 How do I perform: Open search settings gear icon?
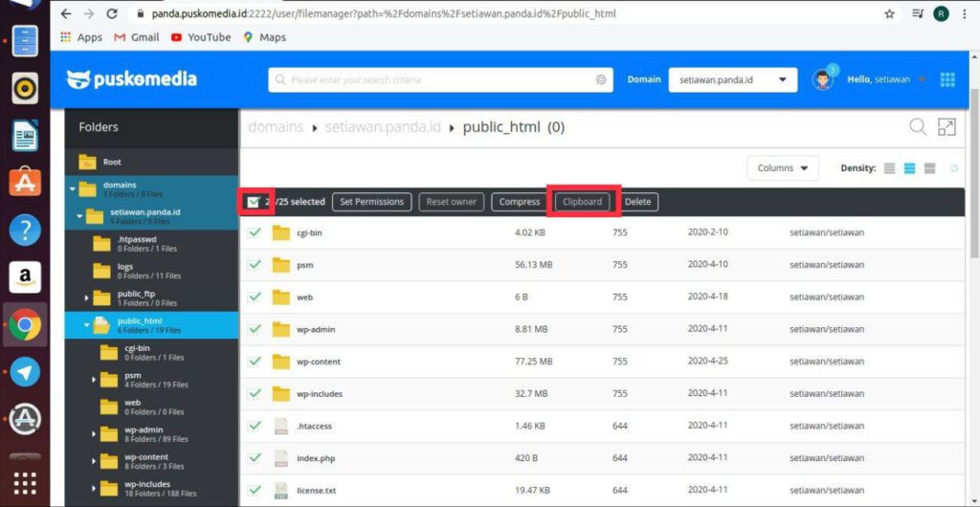601,80
